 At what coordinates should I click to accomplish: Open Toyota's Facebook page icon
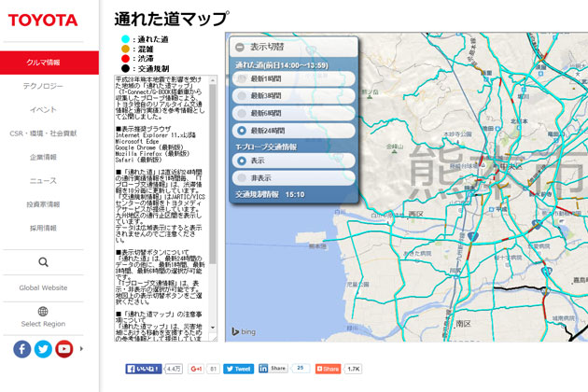point(22,349)
